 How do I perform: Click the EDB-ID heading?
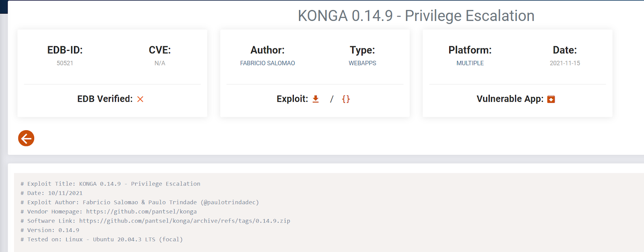[x=65, y=50]
